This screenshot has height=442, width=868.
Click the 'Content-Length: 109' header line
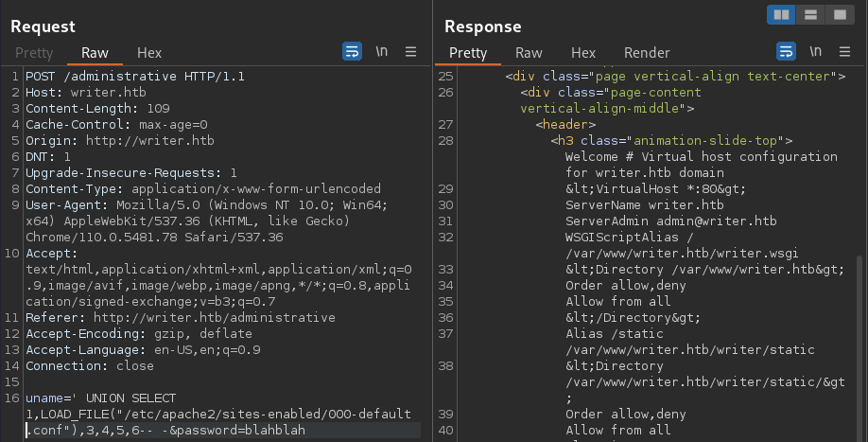point(97,109)
